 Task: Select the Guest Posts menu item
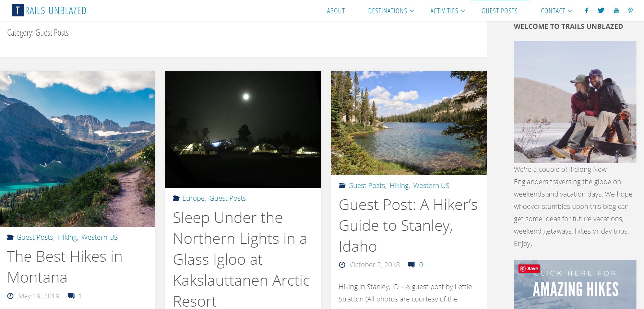(x=499, y=11)
